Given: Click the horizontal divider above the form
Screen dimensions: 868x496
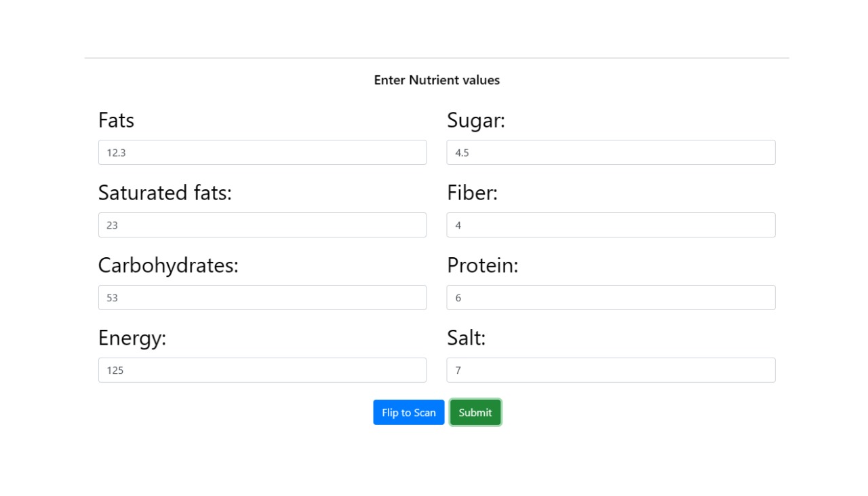Looking at the screenshot, I should point(437,58).
